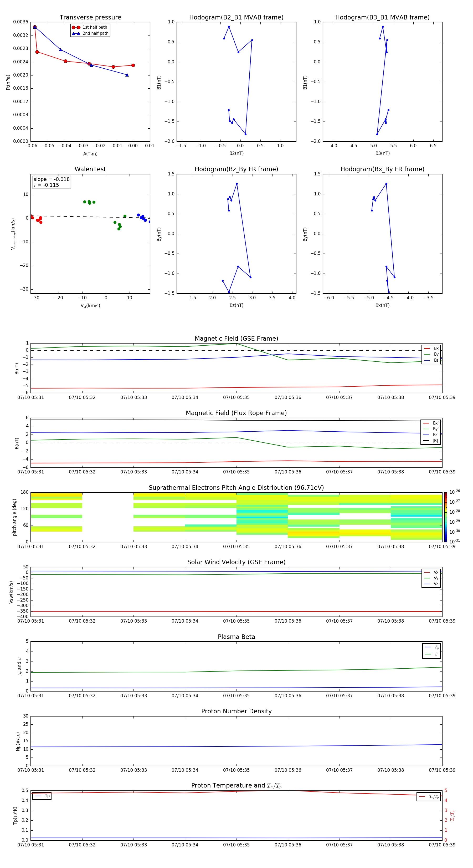The image size is (473, 868).
Task: Click the 'Tp(10^6K)' y-axis label
Action: [x=15, y=815]
